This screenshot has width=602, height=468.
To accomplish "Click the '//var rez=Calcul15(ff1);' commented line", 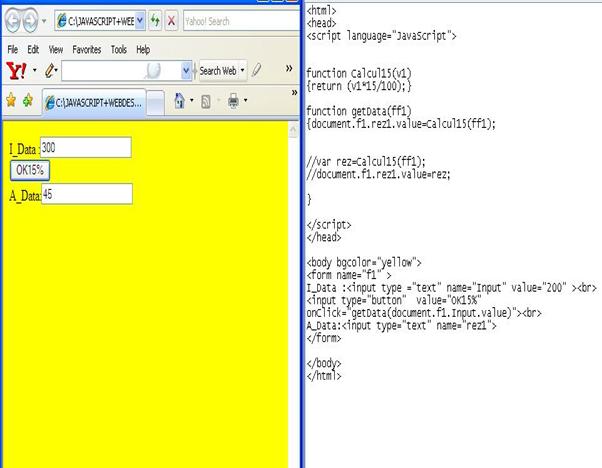I will (x=366, y=162).
